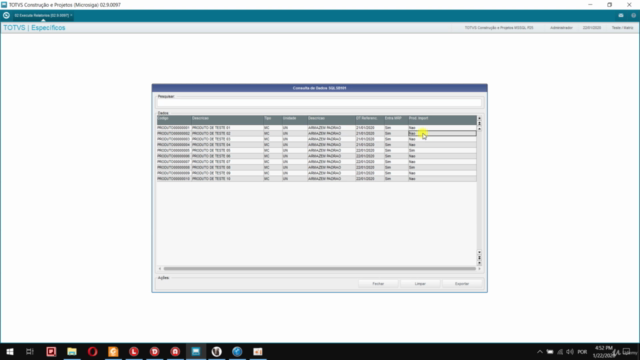
Task: Click the horizontal scrollbar right arrow
Action: point(479,269)
